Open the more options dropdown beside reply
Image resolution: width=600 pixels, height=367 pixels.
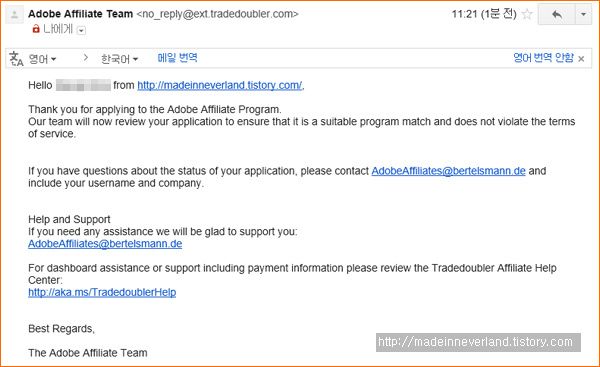tap(584, 15)
